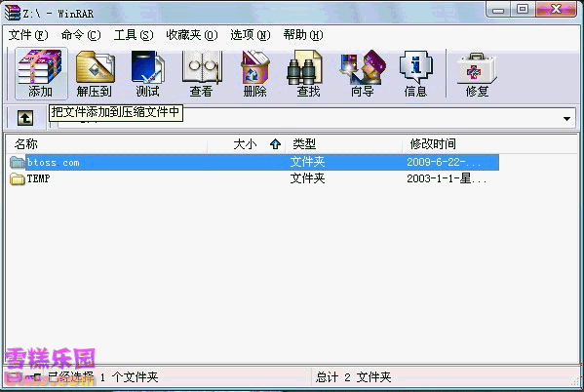Click the 解压到 (Extract to) icon

click(x=95, y=74)
